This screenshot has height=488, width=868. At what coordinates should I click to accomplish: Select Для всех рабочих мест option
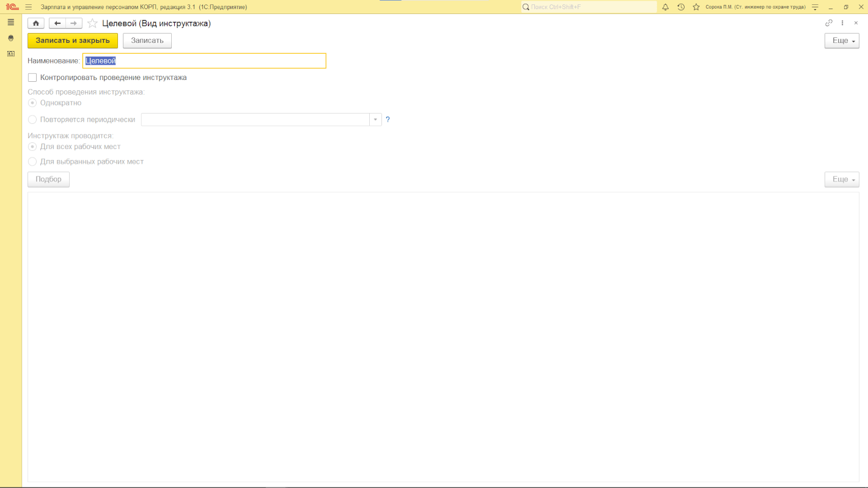click(32, 147)
